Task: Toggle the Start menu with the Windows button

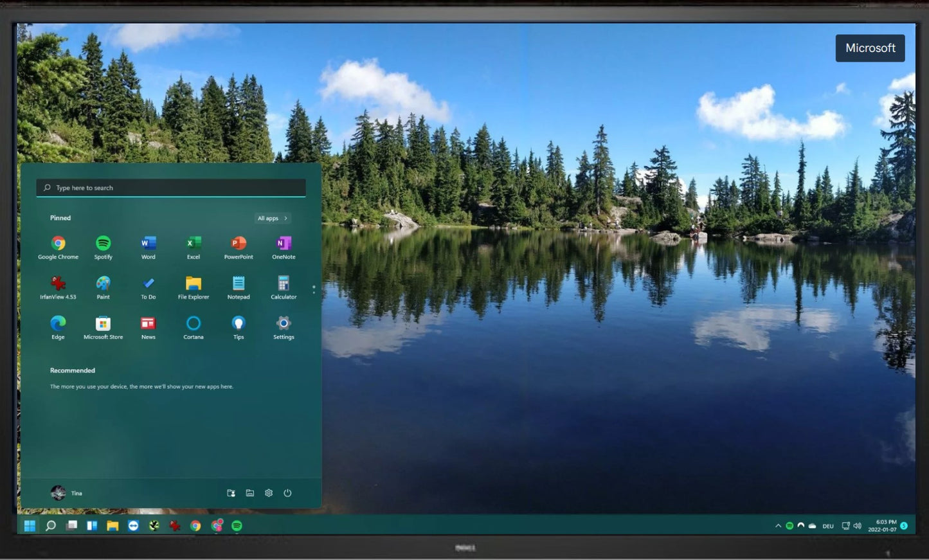Action: click(30, 526)
